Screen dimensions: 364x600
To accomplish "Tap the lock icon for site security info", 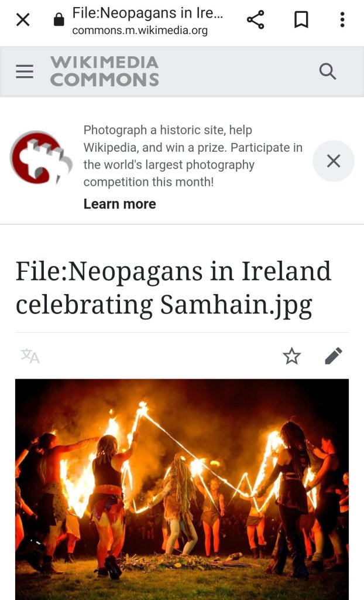I will coord(59,19).
